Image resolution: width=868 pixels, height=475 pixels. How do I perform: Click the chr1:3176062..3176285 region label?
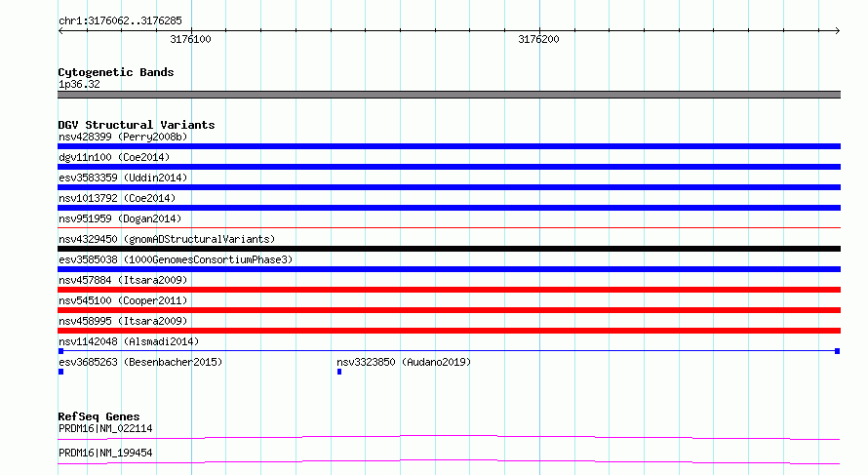coord(120,21)
